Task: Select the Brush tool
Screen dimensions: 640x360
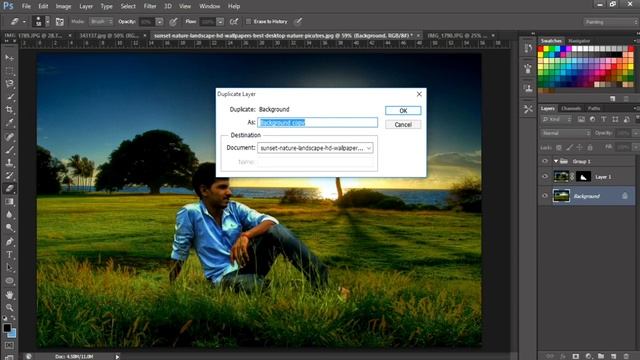Action: 9,150
